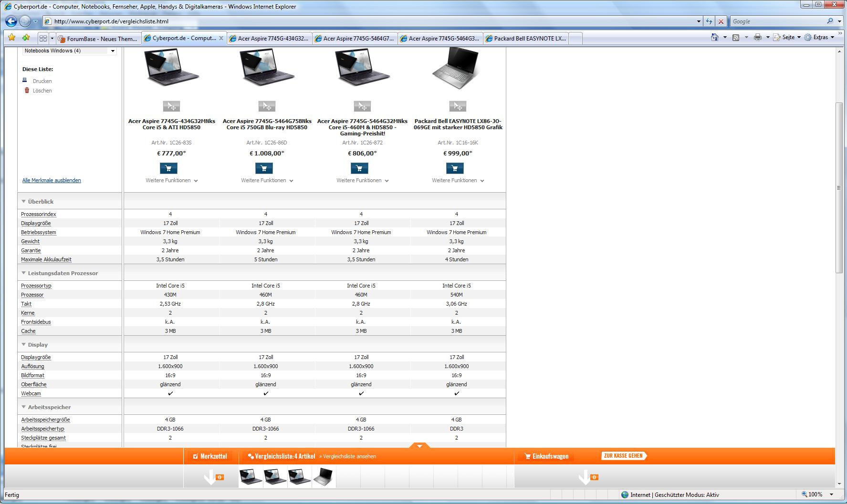This screenshot has width=847, height=504.
Task: Switch to Acer Aspire 7745G-5464G7... tab
Action: tap(355, 39)
